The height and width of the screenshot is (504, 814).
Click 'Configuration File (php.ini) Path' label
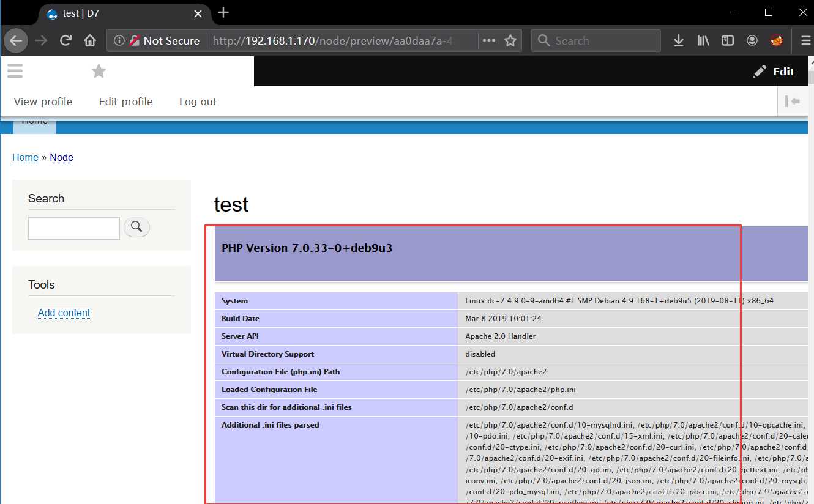click(281, 372)
